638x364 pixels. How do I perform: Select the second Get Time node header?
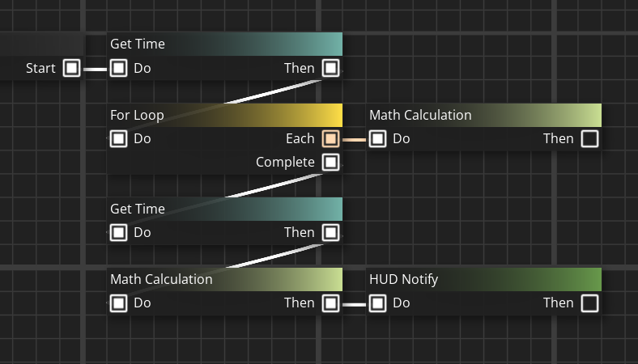click(224, 209)
